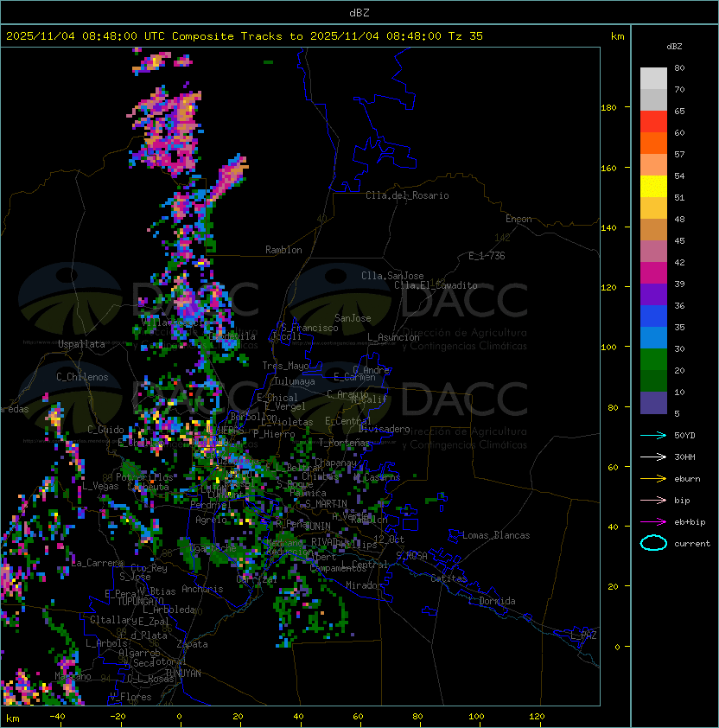Click the slate 10 dBZ color band
719x728 pixels.
point(653,403)
